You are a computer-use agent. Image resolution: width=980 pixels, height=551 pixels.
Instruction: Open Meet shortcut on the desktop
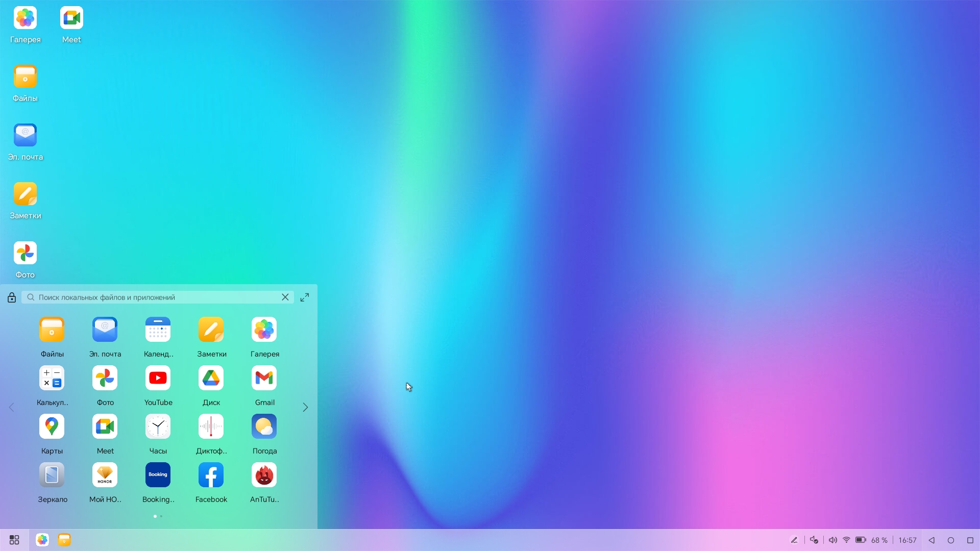[71, 19]
